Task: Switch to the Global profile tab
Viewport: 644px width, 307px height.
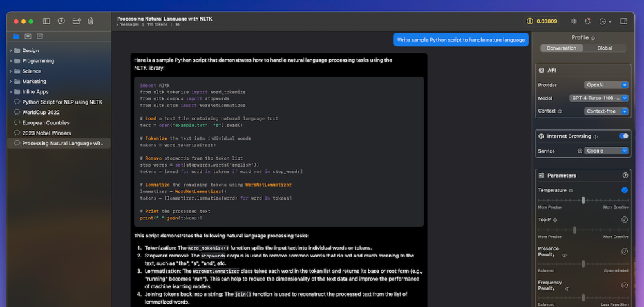Action: [605, 48]
